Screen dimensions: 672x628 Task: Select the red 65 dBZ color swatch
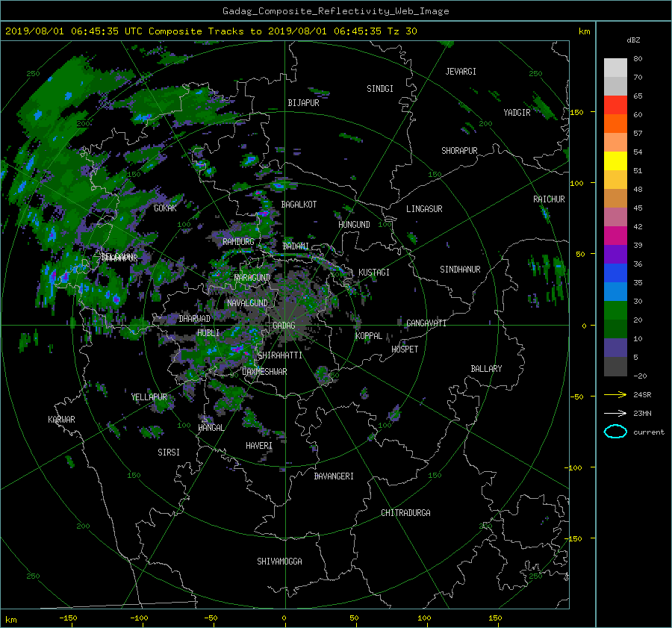[x=615, y=105]
